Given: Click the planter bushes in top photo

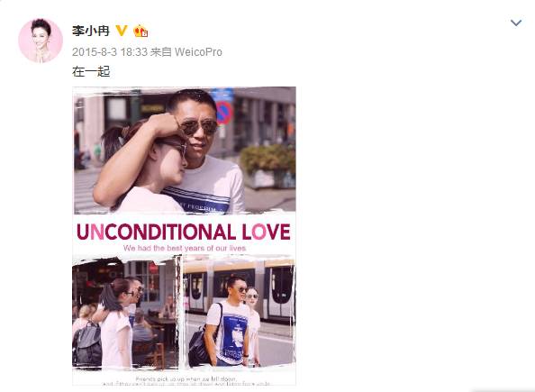Looking at the screenshot, I should [x=267, y=158].
